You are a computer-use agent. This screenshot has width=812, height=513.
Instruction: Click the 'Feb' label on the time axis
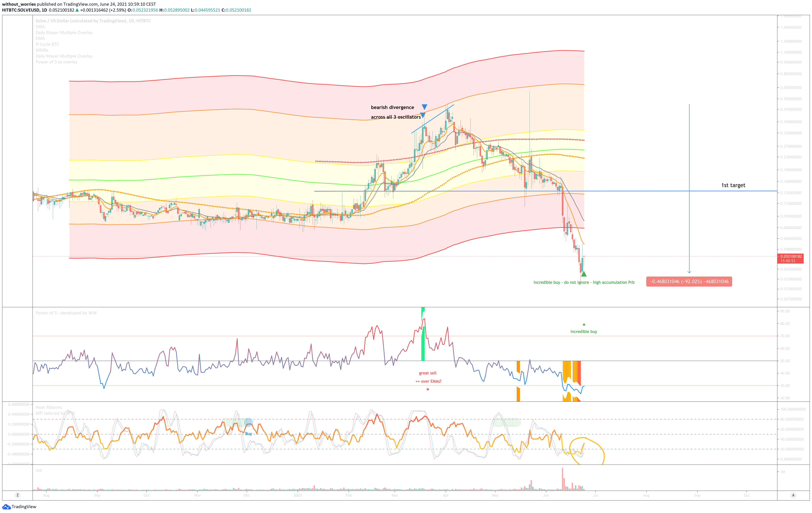click(x=349, y=495)
